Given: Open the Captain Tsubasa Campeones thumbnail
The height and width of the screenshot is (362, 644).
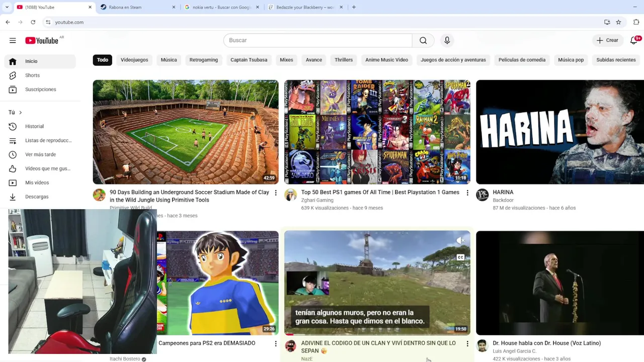Looking at the screenshot, I should tap(217, 283).
